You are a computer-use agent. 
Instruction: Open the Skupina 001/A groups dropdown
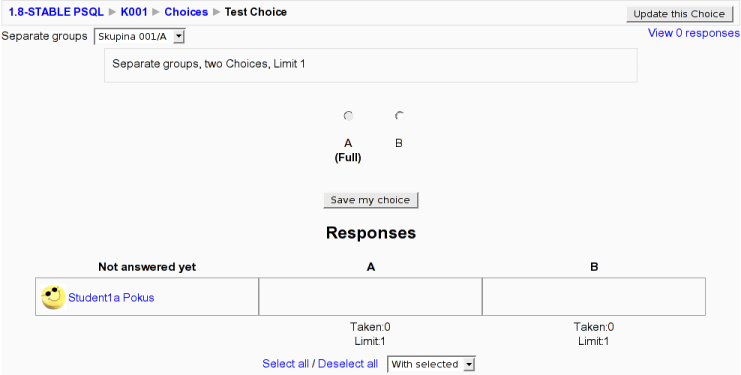139,37
